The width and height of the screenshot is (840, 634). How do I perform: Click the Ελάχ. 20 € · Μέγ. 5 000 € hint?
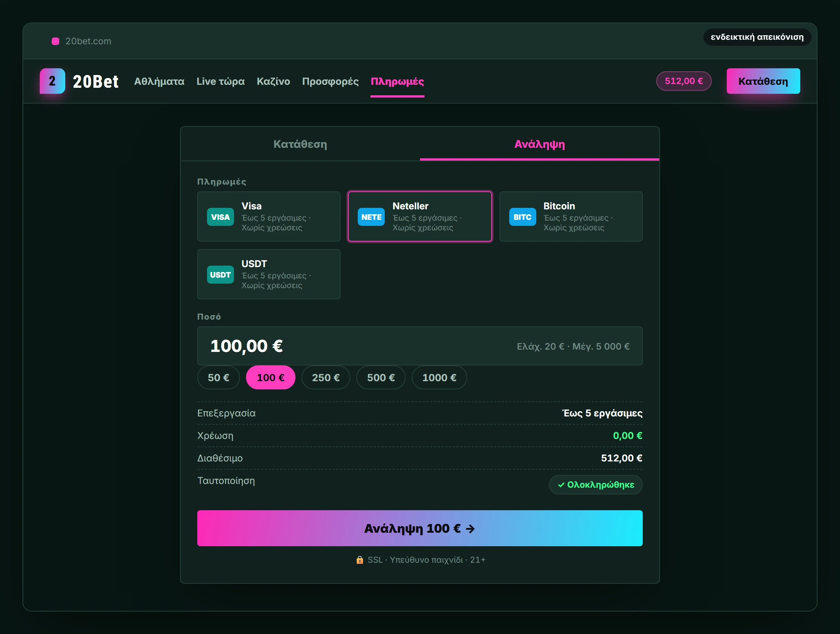tap(573, 346)
